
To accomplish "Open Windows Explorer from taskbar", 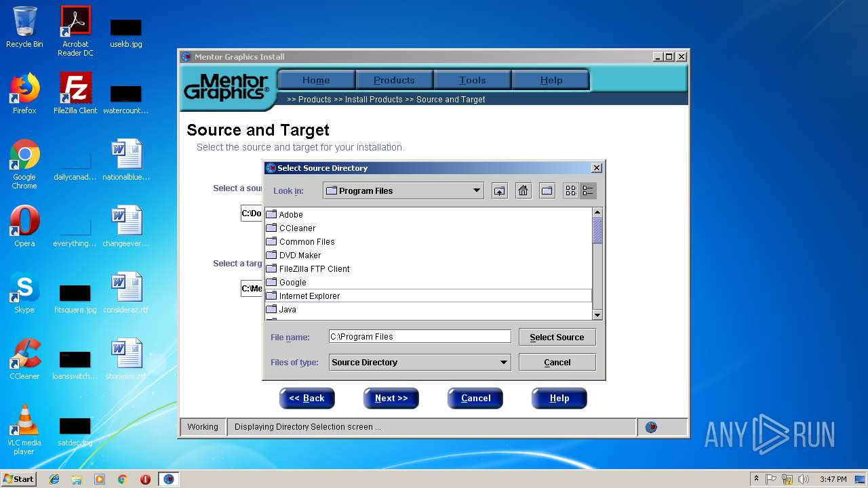I will pyautogui.click(x=77, y=479).
